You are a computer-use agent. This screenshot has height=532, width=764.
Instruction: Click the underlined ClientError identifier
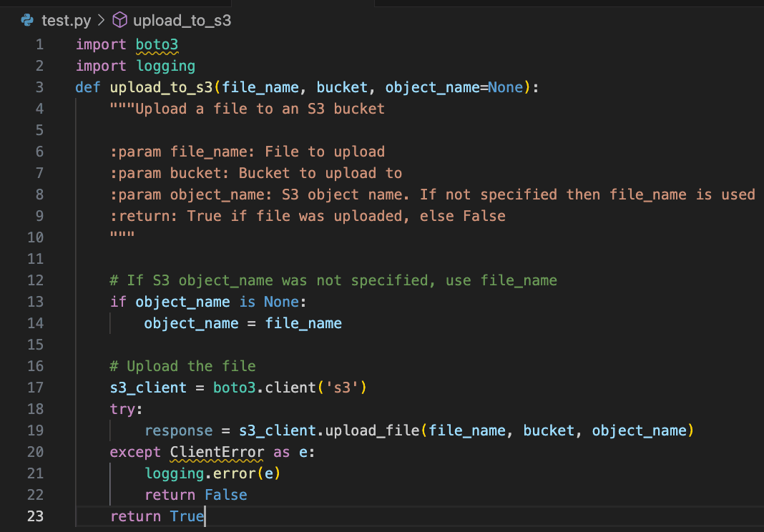click(x=217, y=452)
